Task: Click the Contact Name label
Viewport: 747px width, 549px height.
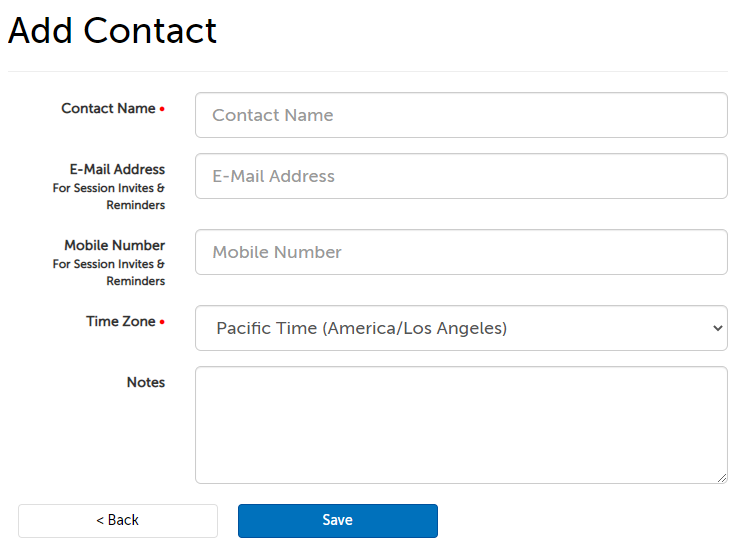Action: coord(108,108)
